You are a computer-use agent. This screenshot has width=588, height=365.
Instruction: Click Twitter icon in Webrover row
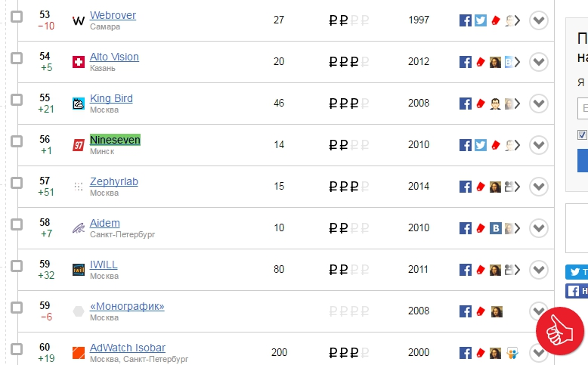[481, 20]
